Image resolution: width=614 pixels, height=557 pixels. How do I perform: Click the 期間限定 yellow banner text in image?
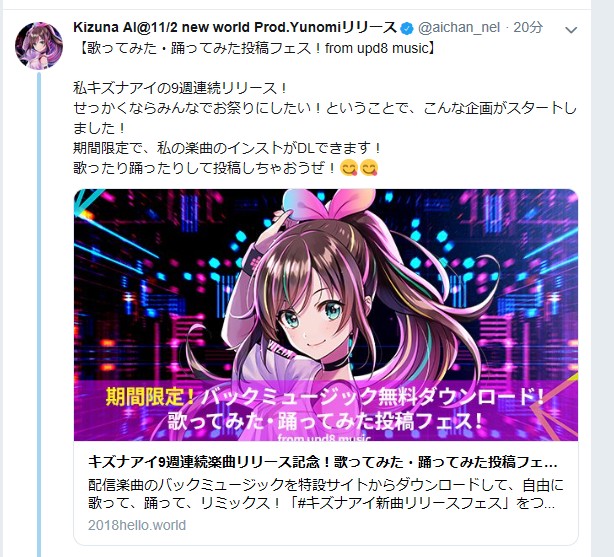point(149,397)
